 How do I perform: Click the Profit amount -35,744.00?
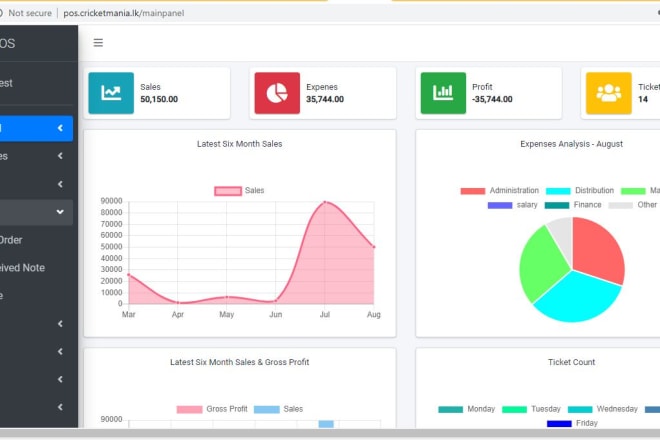(492, 99)
